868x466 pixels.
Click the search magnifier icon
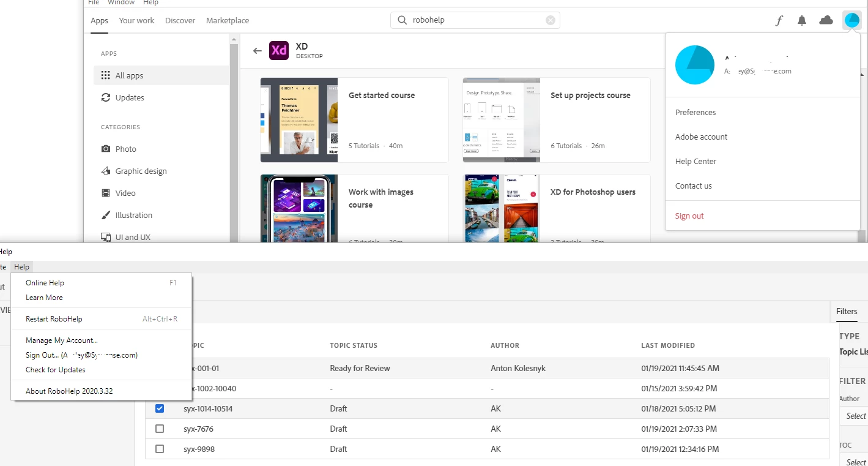(402, 20)
